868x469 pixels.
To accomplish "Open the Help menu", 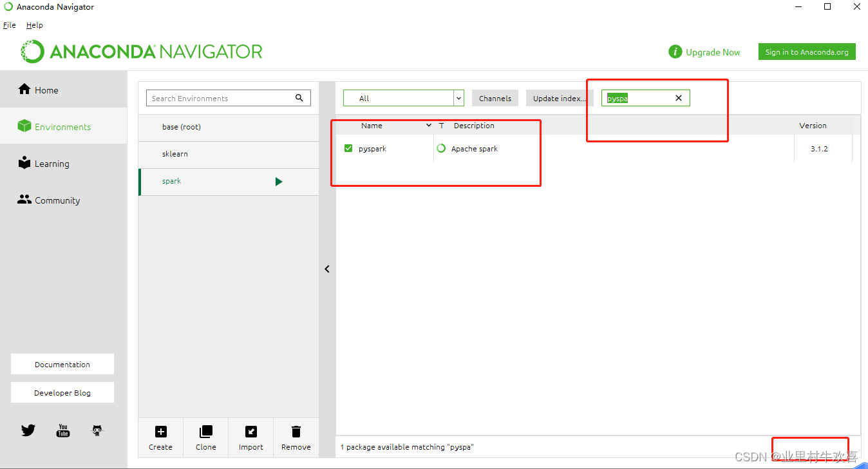I will (x=35, y=25).
